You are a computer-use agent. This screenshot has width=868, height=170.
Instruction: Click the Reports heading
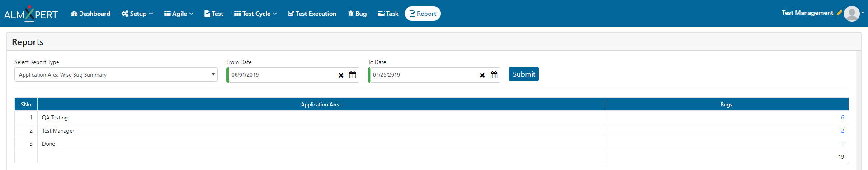28,42
